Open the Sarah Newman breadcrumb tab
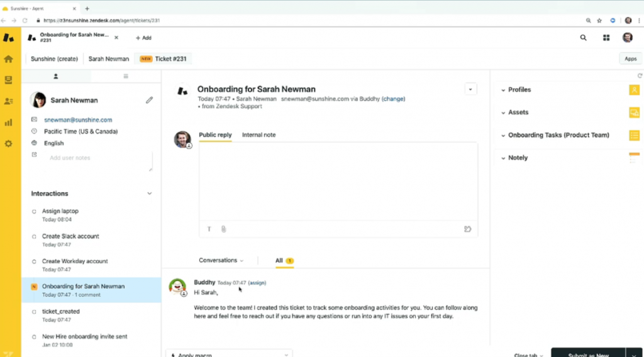This screenshot has height=357, width=644. click(x=108, y=59)
